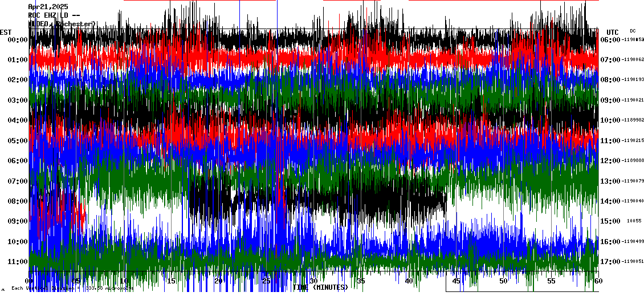Click the Apr21,2025 date label
This screenshot has height=296, width=644.
[x=48, y=7]
